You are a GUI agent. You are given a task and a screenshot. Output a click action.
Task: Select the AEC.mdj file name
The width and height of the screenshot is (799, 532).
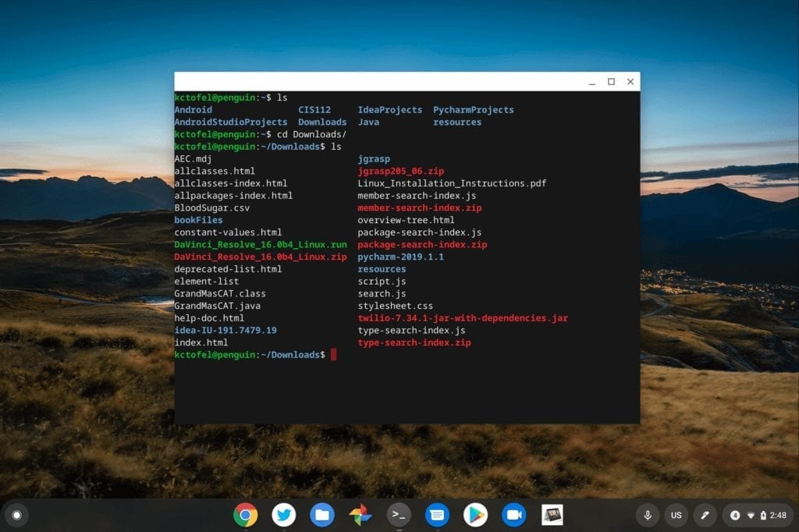[193, 159]
